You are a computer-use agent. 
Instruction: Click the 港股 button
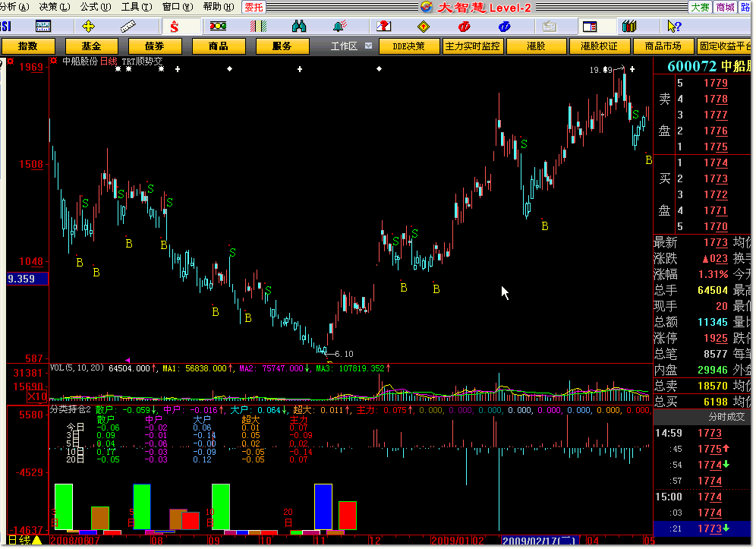[536, 46]
